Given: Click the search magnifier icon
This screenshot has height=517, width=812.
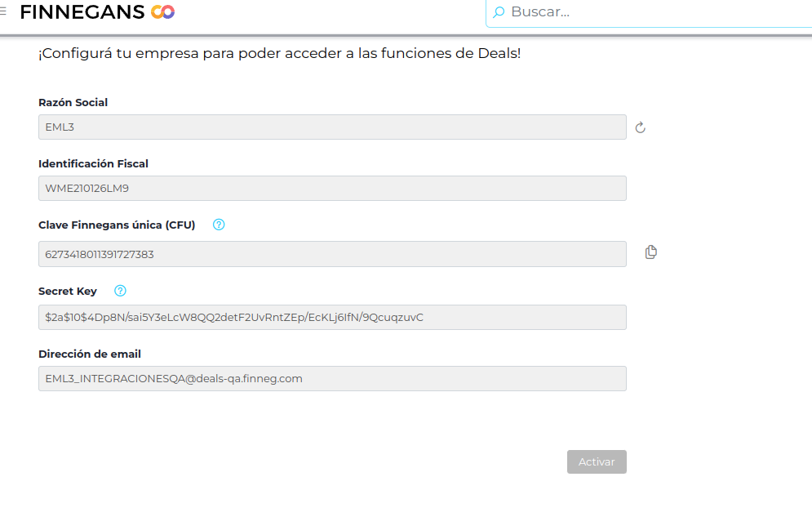Looking at the screenshot, I should pyautogui.click(x=499, y=12).
